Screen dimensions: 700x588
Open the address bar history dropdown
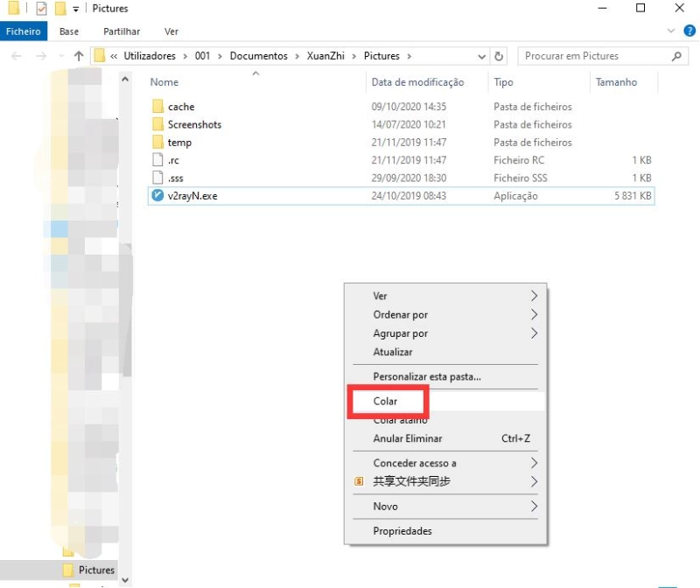(x=481, y=55)
